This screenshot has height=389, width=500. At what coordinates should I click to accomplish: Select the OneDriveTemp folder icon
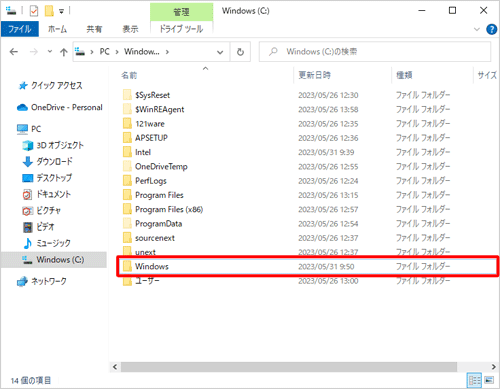127,166
